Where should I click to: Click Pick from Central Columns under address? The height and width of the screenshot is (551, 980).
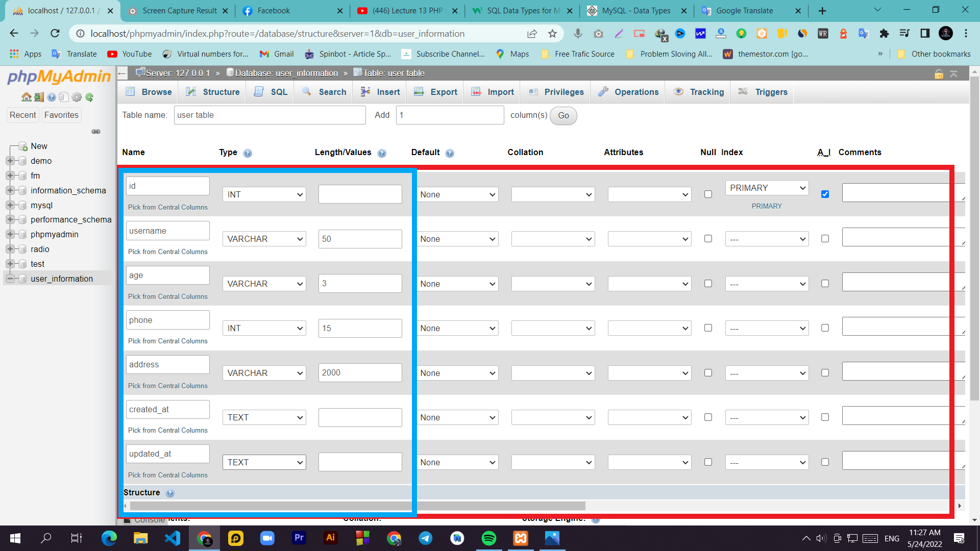pyautogui.click(x=167, y=386)
